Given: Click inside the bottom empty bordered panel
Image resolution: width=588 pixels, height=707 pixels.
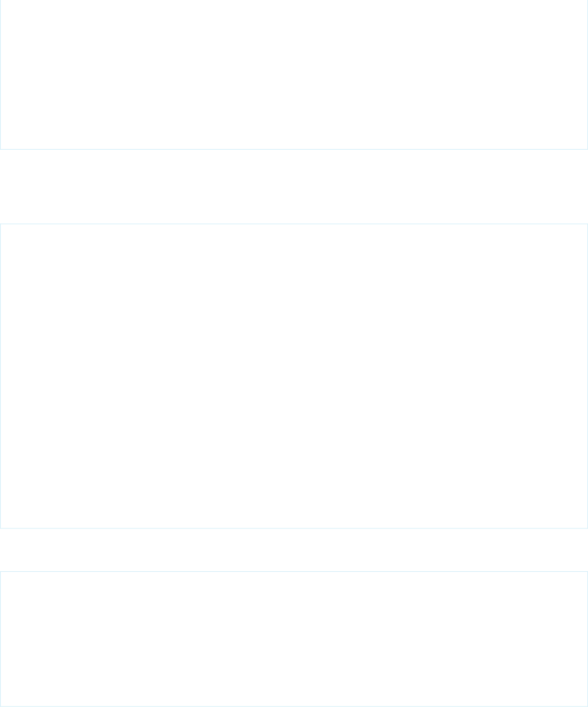Looking at the screenshot, I should (294, 638).
